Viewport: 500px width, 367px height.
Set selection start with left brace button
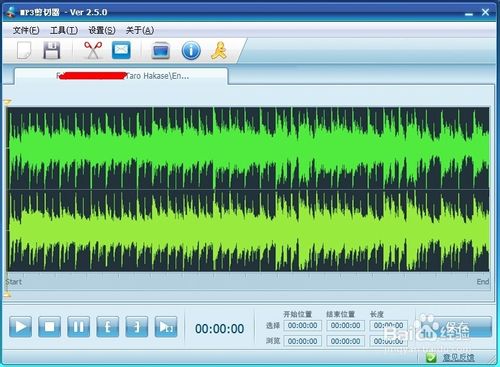pyautogui.click(x=108, y=327)
